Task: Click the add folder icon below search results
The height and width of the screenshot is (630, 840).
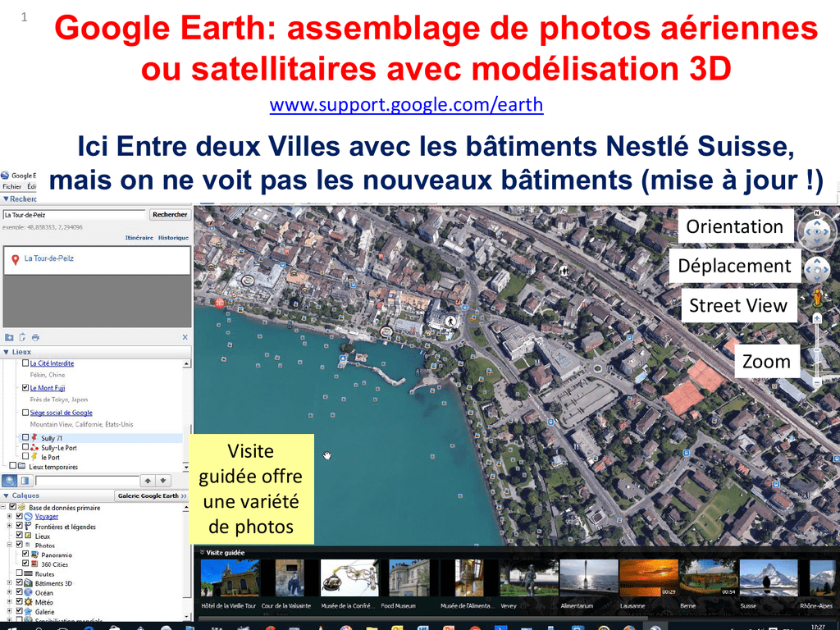Action: click(x=9, y=337)
